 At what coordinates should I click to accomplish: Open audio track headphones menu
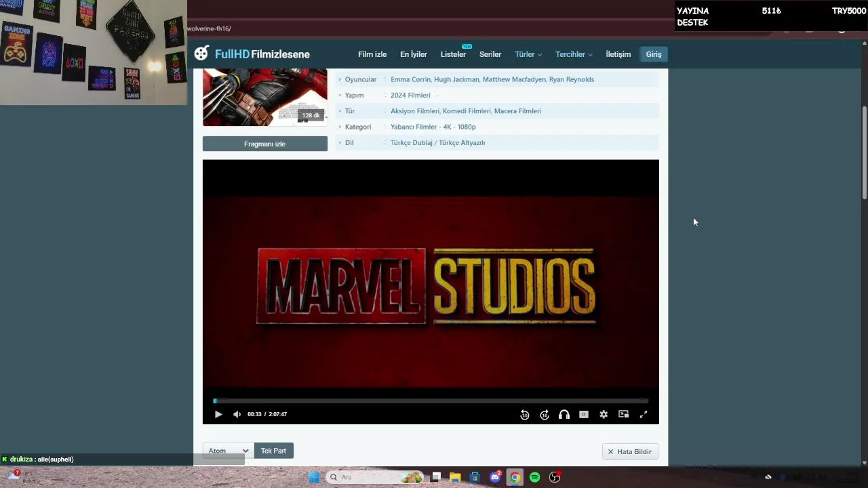(x=564, y=415)
